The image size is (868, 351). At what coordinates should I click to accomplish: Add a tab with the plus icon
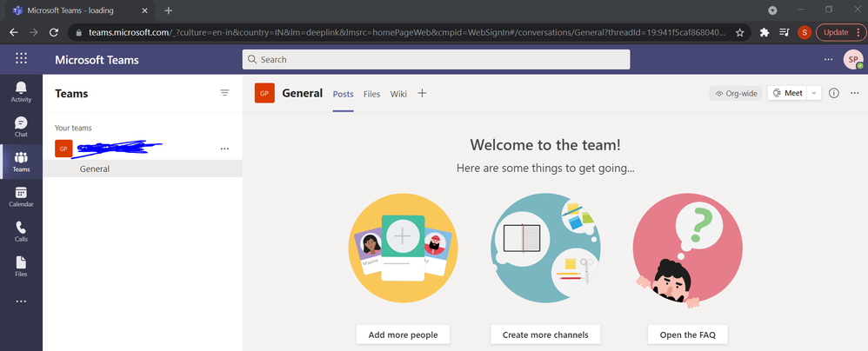coord(422,93)
